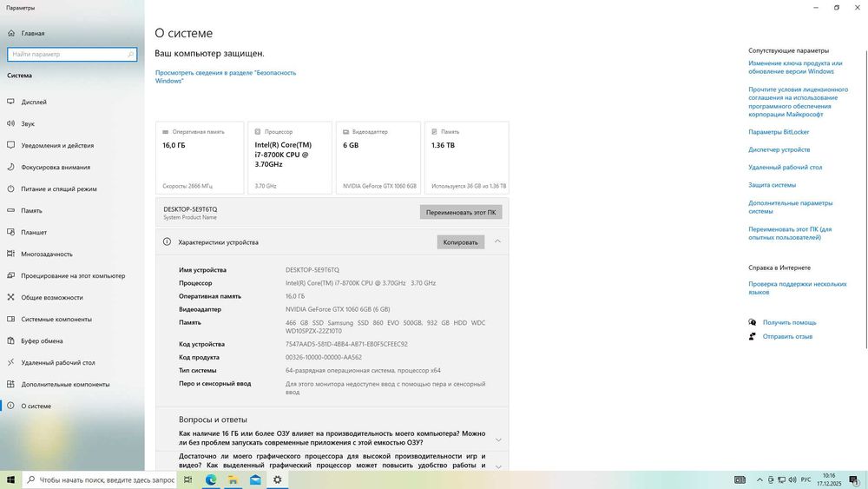Open product key change link
The image size is (868, 489).
[x=795, y=67]
